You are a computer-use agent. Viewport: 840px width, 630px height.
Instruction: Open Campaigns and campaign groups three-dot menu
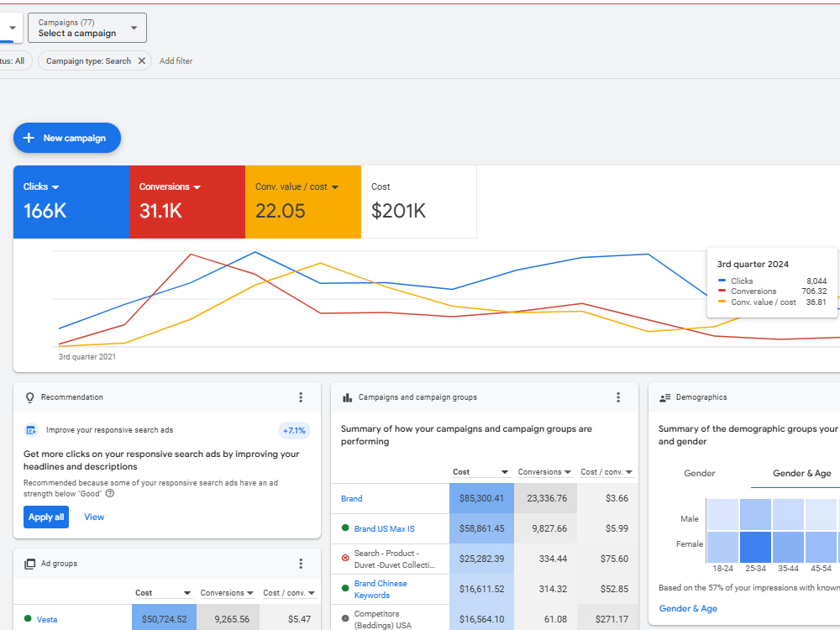618,397
